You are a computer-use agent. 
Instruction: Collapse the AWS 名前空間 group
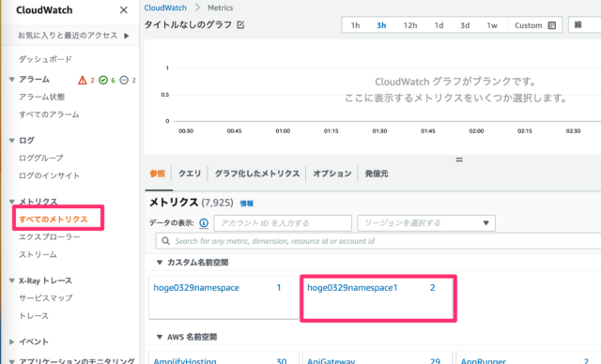click(x=160, y=337)
